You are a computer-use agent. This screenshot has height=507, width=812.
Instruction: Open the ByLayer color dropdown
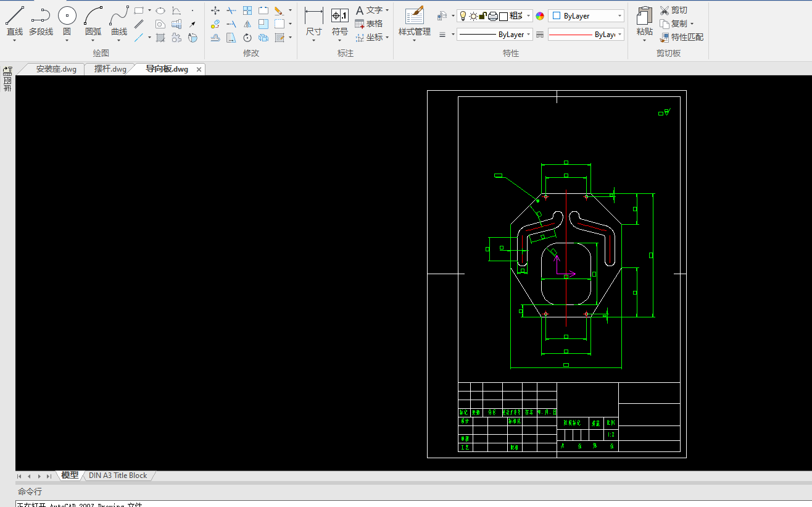(x=586, y=16)
